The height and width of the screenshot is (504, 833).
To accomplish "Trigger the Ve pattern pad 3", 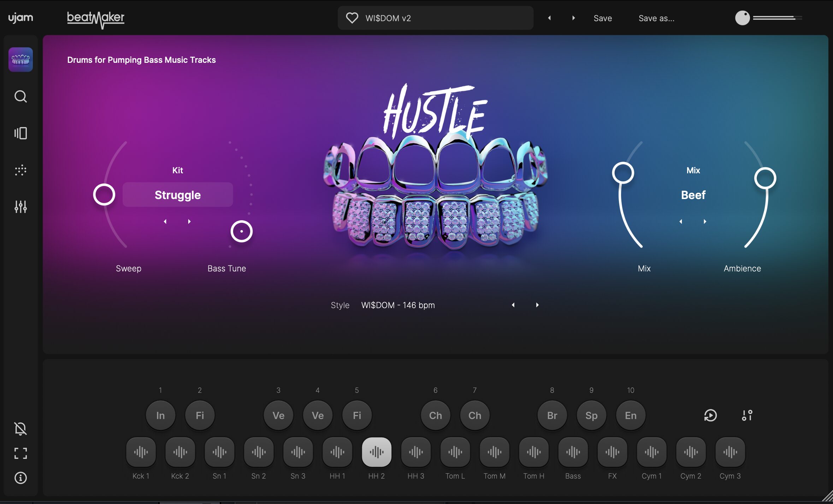I will (278, 415).
